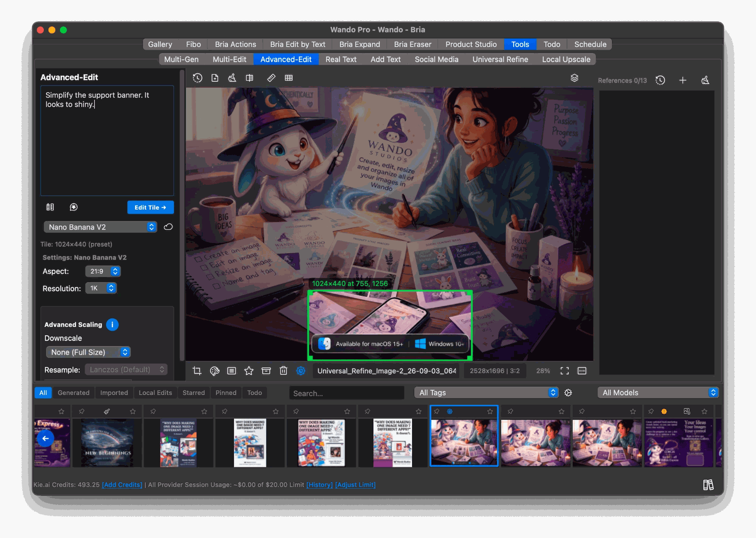Click the blue back arrow on thumbnail strip
The image size is (756, 538).
(x=45, y=439)
